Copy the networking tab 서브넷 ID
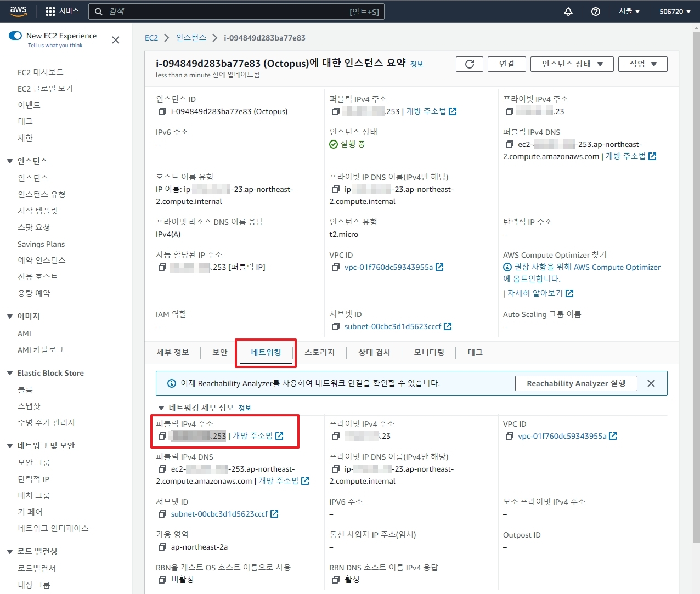Image resolution: width=700 pixels, height=594 pixels. [x=162, y=514]
